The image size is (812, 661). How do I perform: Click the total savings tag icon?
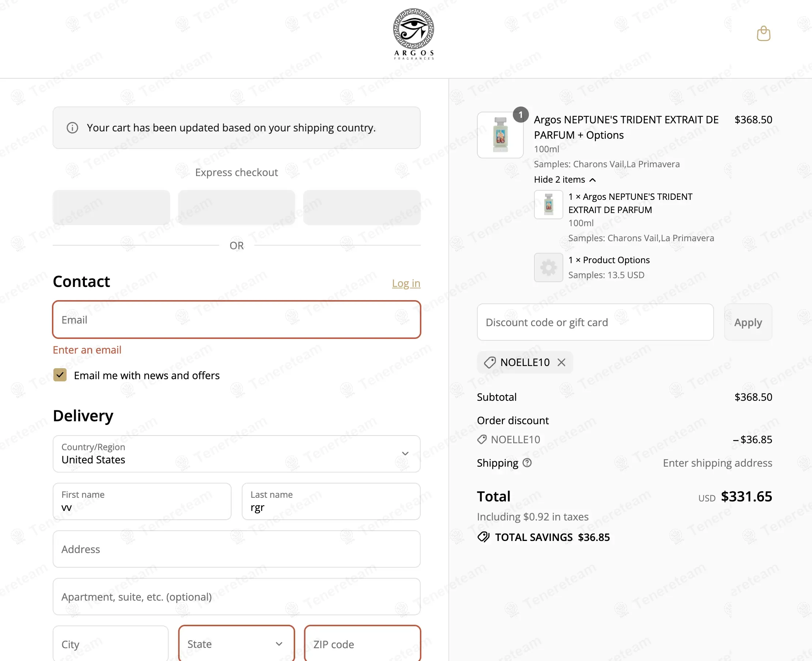point(483,537)
